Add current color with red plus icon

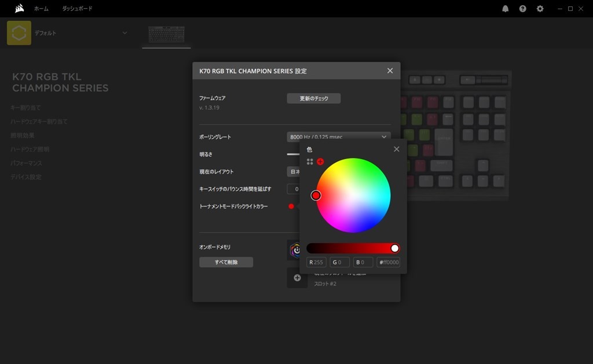pos(320,162)
